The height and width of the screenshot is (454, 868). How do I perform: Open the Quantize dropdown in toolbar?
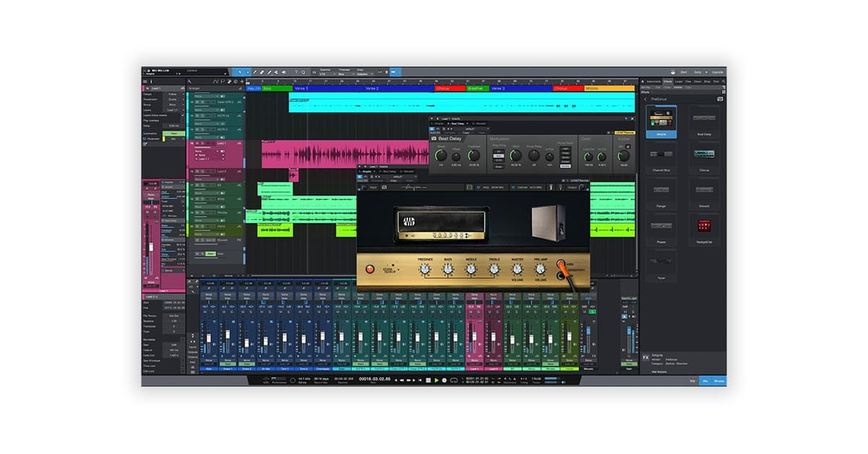pos(327,73)
